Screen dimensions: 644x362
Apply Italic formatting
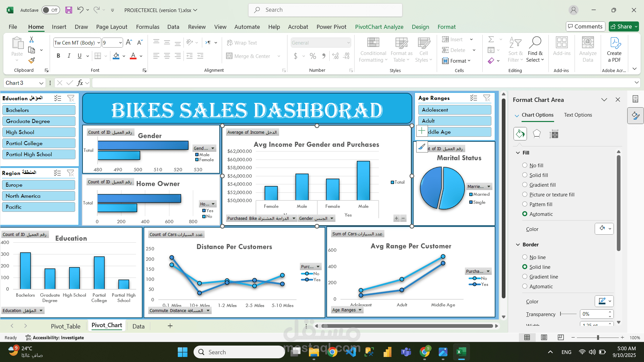click(x=69, y=56)
